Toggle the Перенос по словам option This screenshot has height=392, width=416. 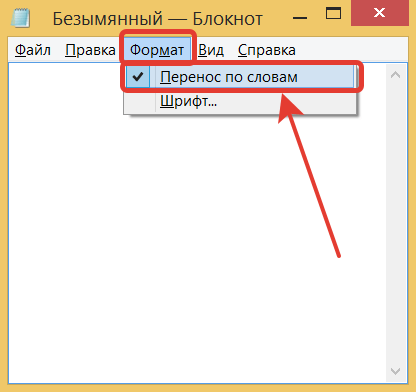click(240, 77)
